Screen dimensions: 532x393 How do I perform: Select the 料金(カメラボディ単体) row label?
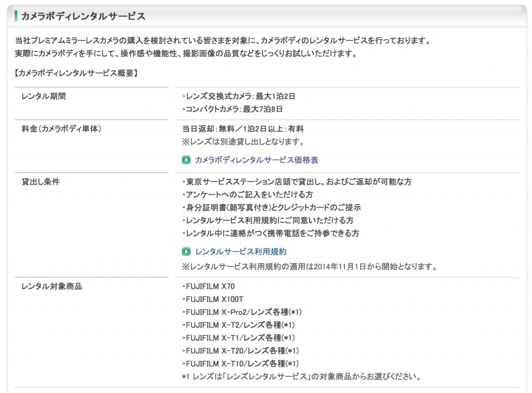[x=61, y=129]
